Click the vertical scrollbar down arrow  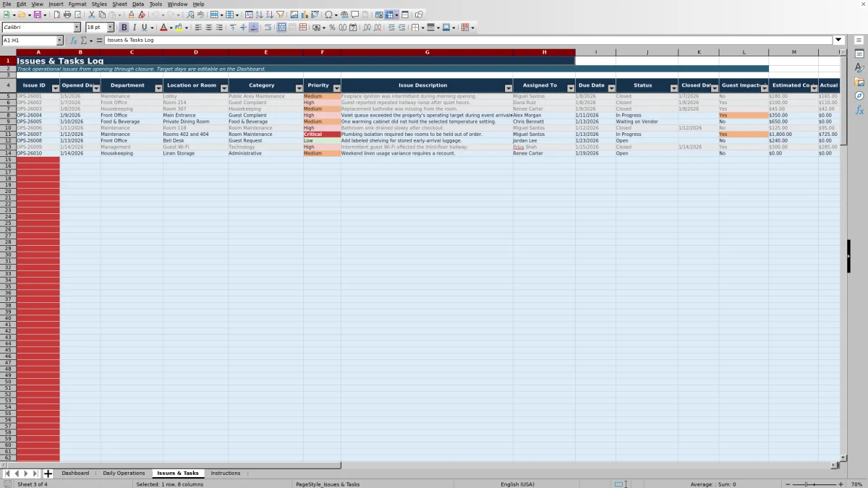pyautogui.click(x=843, y=458)
